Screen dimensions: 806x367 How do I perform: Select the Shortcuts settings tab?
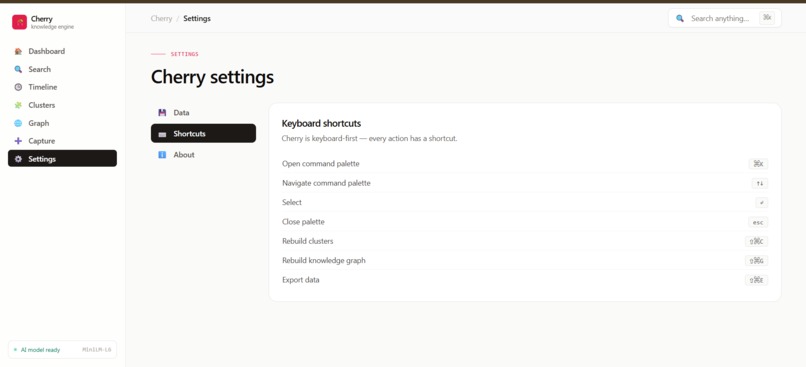pyautogui.click(x=203, y=133)
